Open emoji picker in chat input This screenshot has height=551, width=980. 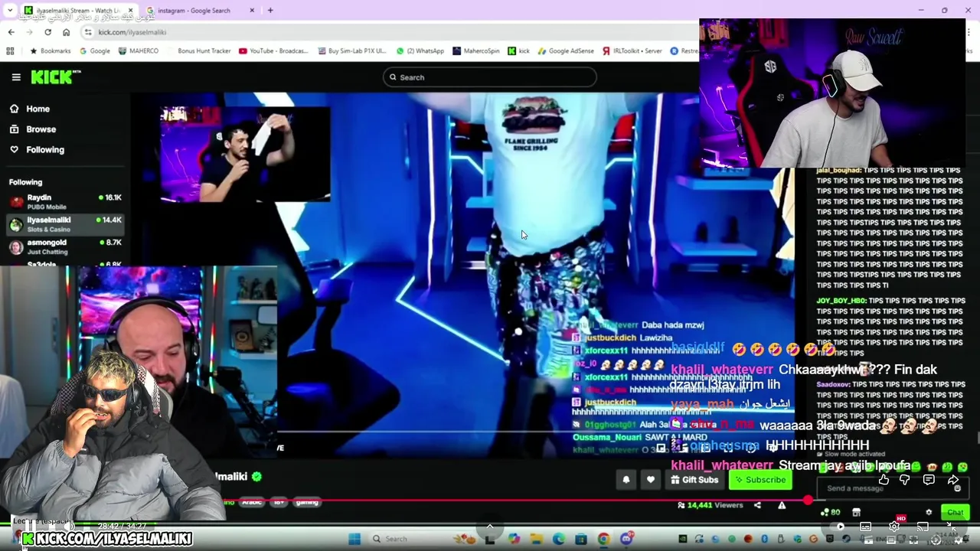957,488
